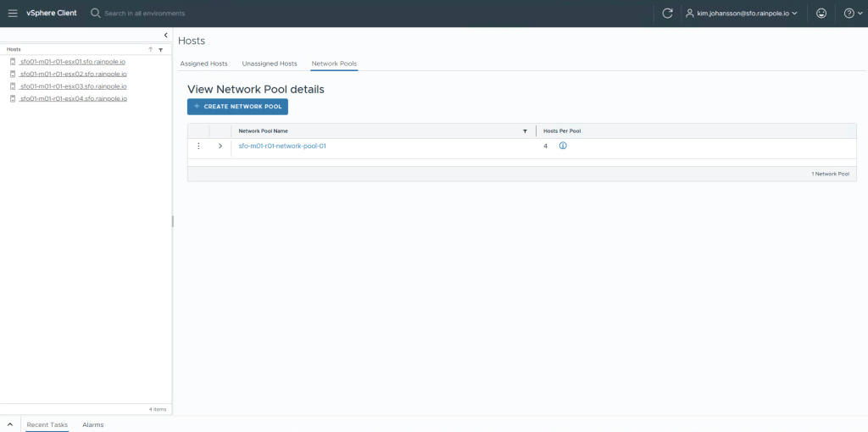The width and height of the screenshot is (868, 432).
Task: Sort the Hosts list ascending arrow
Action: 150,50
